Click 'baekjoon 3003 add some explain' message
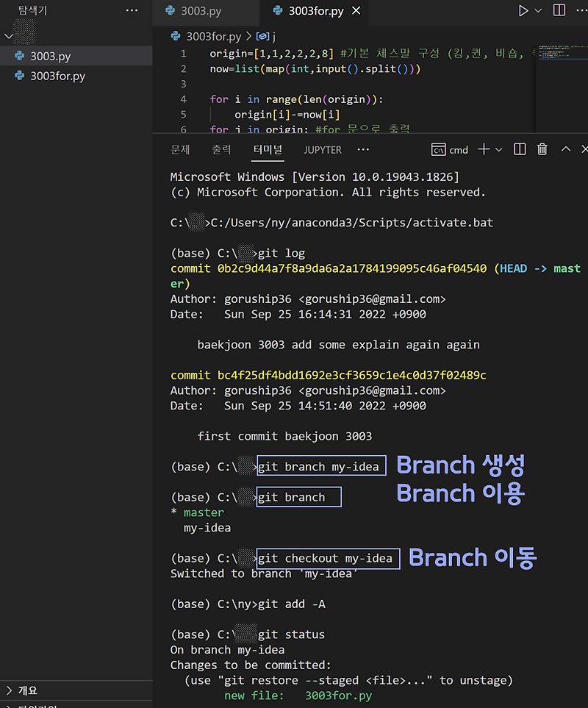 coord(338,345)
